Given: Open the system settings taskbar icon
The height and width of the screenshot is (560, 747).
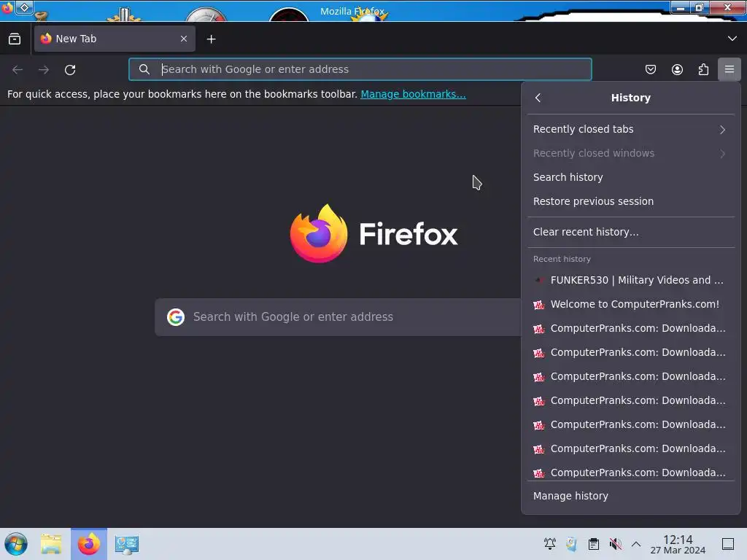Looking at the screenshot, I should 127,544.
